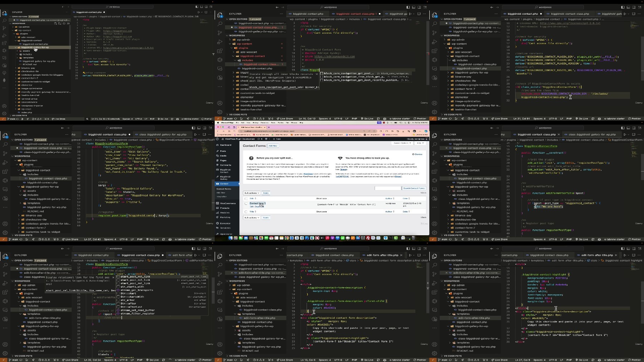The image size is (644, 362).
Task: Dismiss the Contact Form 7 welcome notice
Action: click(417, 154)
